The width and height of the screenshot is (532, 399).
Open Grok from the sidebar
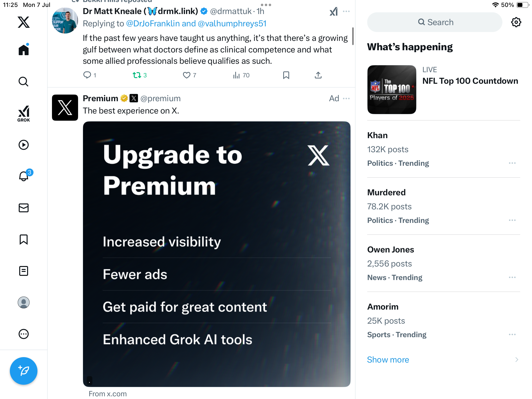[x=24, y=114]
